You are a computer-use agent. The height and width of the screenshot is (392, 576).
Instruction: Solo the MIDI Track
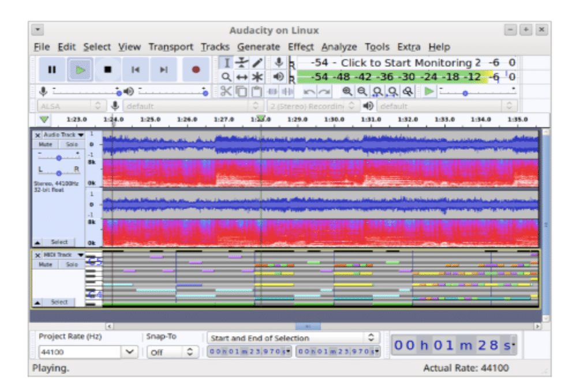[72, 265]
